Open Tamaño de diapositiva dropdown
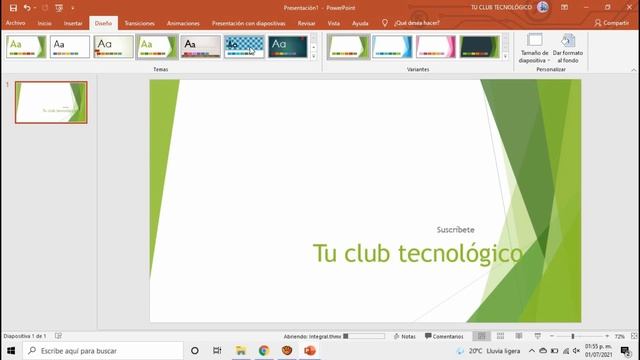Image resolution: width=640 pixels, height=360 pixels. (x=534, y=48)
